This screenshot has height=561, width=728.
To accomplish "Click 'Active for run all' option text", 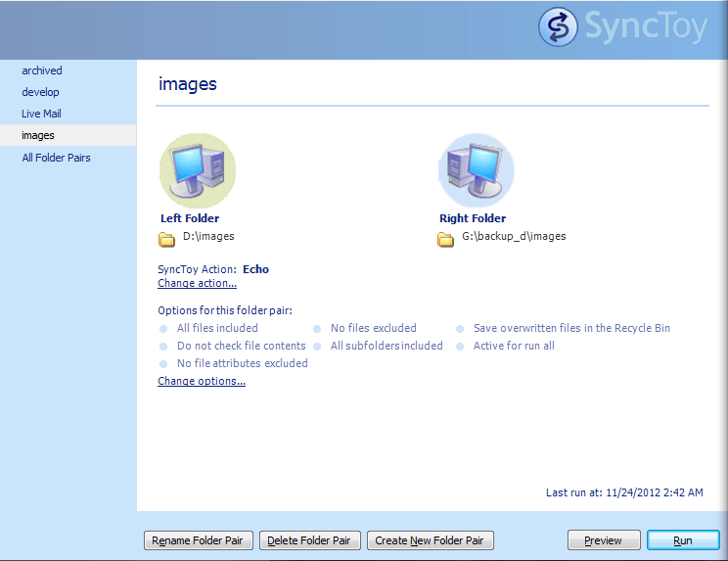I will (514, 346).
